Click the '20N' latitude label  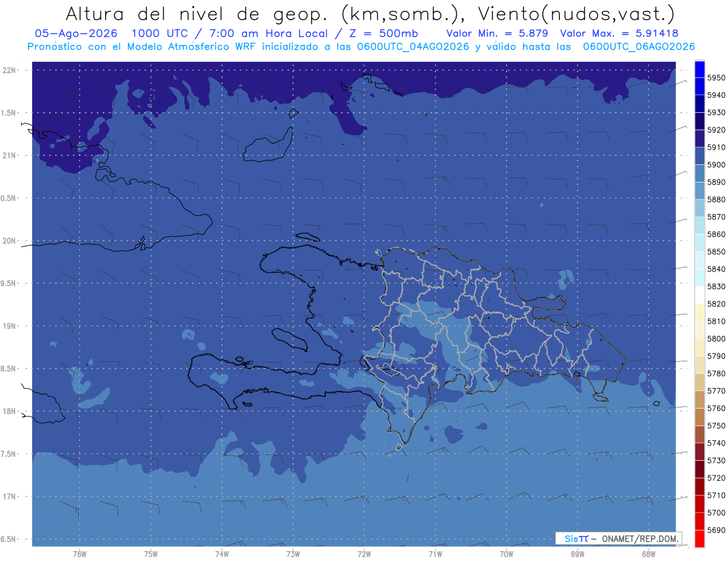pyautogui.click(x=10, y=241)
